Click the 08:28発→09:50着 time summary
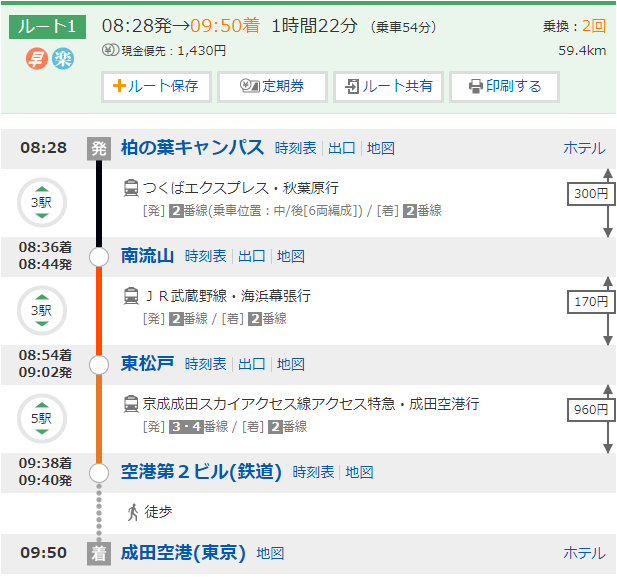 [x=181, y=26]
